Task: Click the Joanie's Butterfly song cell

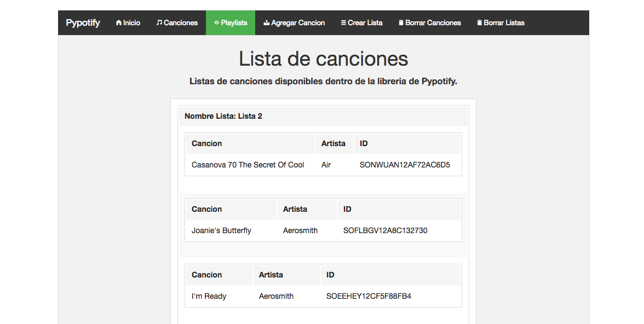Action: pyautogui.click(x=221, y=230)
